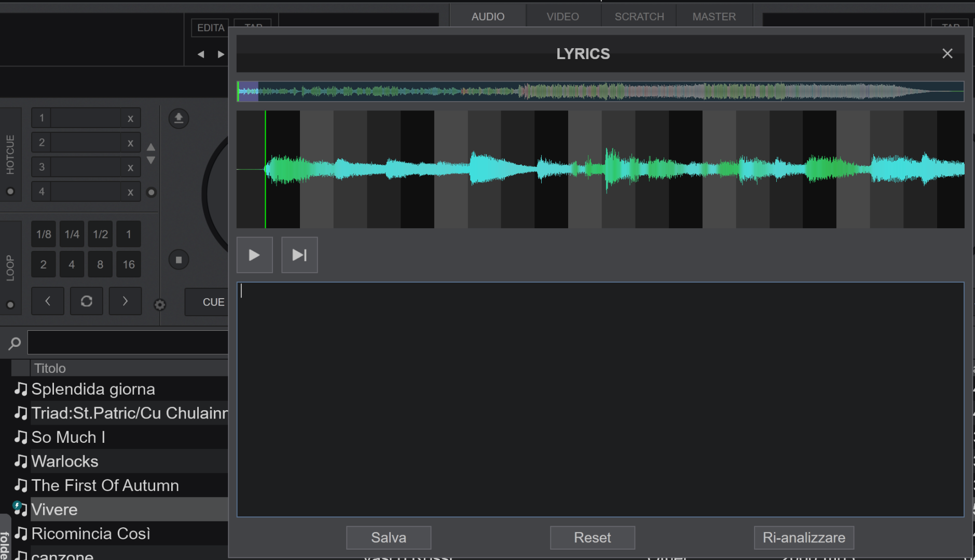Click in the lyrics text area
The width and height of the screenshot is (975, 560).
coord(600,399)
